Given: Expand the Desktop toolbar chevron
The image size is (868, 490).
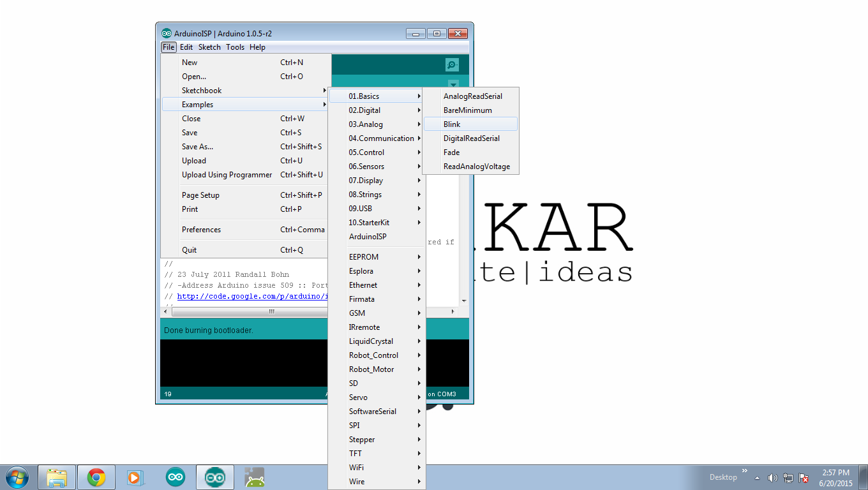Looking at the screenshot, I should pos(744,471).
